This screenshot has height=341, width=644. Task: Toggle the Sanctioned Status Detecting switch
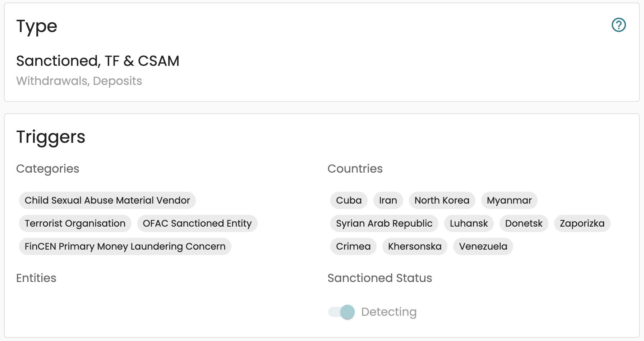341,312
